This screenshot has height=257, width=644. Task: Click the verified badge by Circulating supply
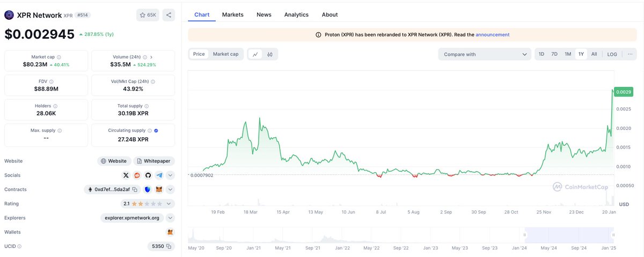click(x=156, y=130)
